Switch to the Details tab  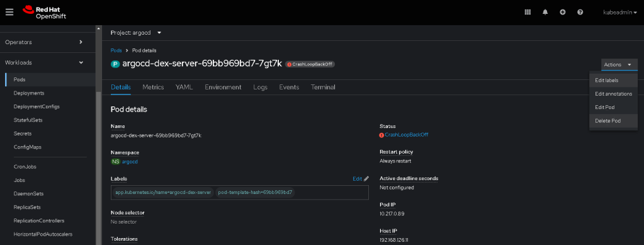tap(121, 87)
